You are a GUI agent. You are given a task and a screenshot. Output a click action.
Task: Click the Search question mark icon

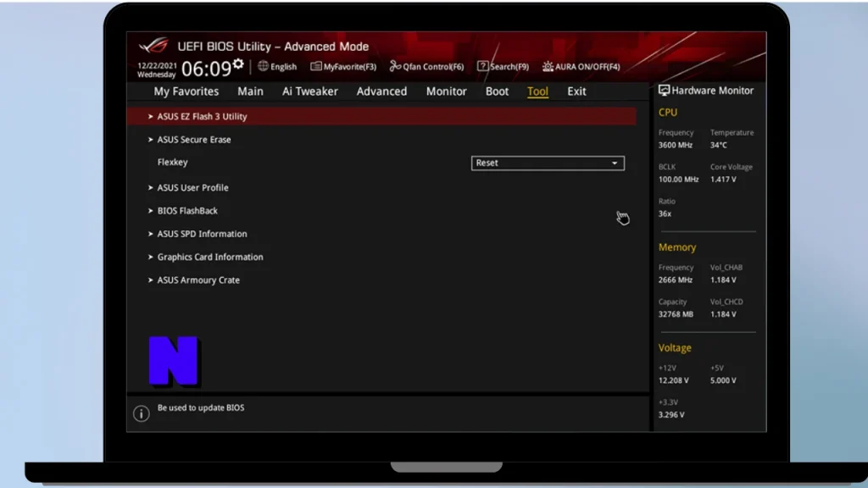482,66
